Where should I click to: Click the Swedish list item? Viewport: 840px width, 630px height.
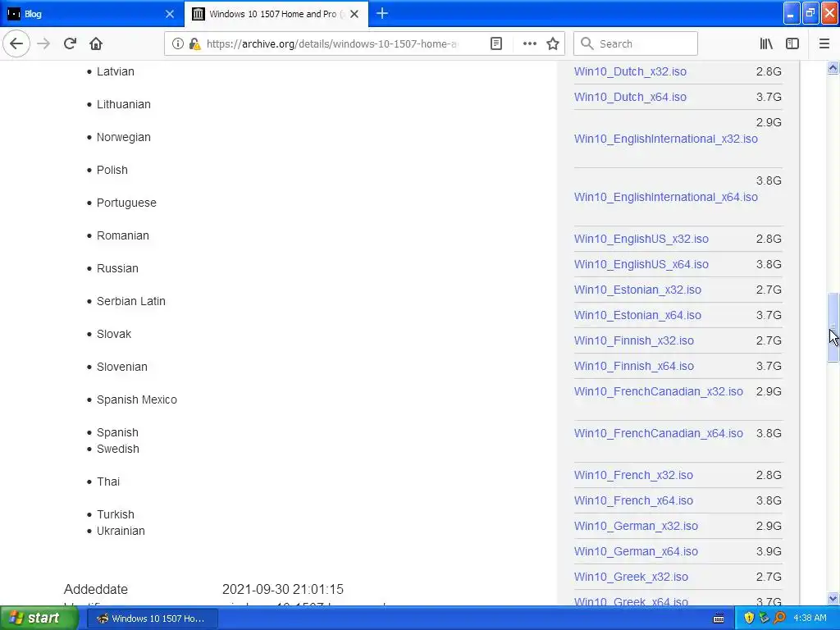pyautogui.click(x=117, y=449)
